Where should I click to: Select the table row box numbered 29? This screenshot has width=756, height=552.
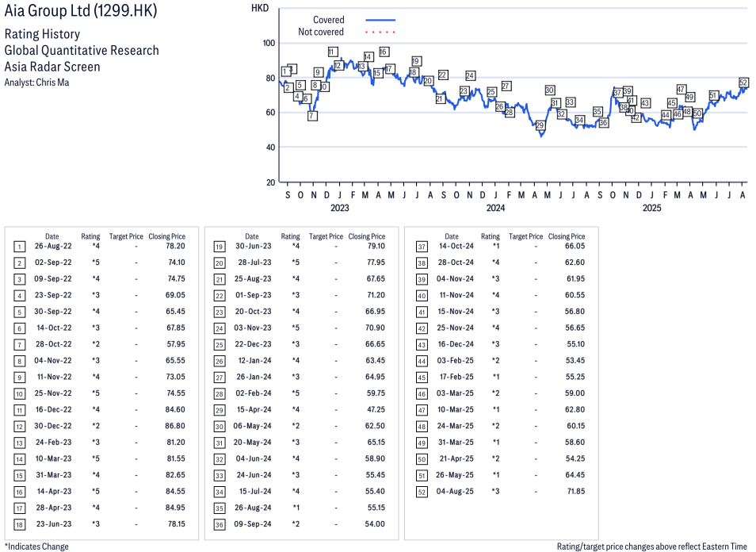coord(220,411)
